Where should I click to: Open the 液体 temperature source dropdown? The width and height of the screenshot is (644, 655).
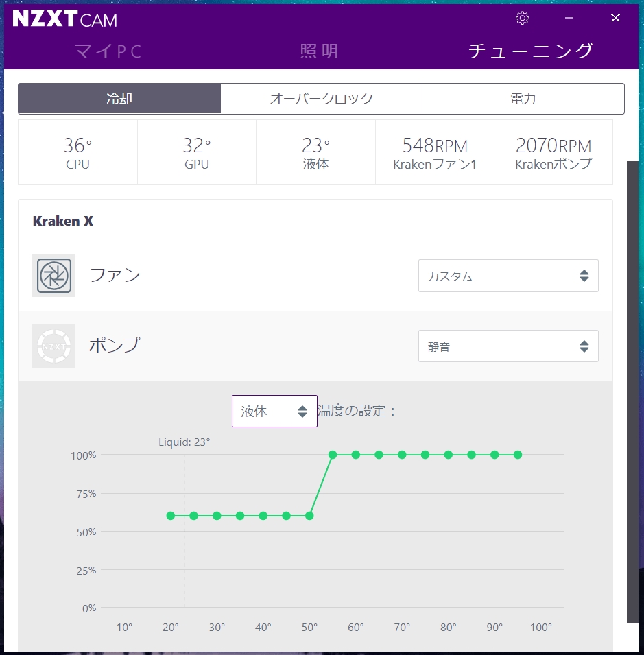tap(274, 411)
